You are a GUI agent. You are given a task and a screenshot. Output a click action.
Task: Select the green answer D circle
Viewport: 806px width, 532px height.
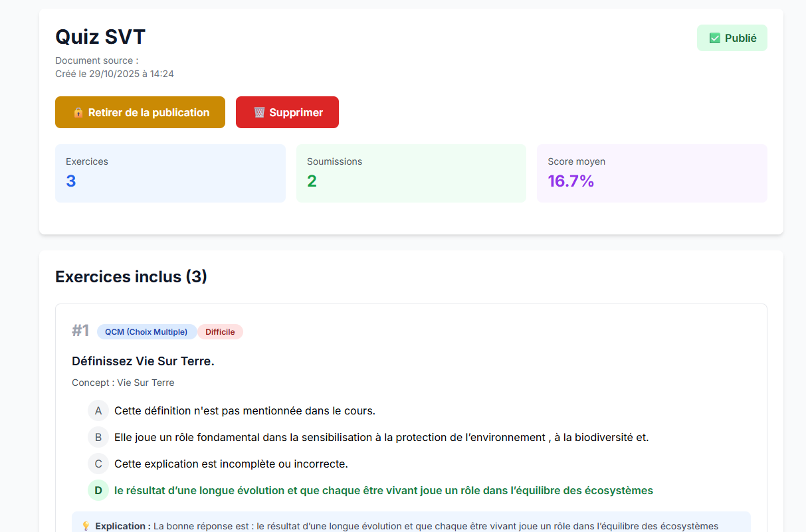(98, 490)
